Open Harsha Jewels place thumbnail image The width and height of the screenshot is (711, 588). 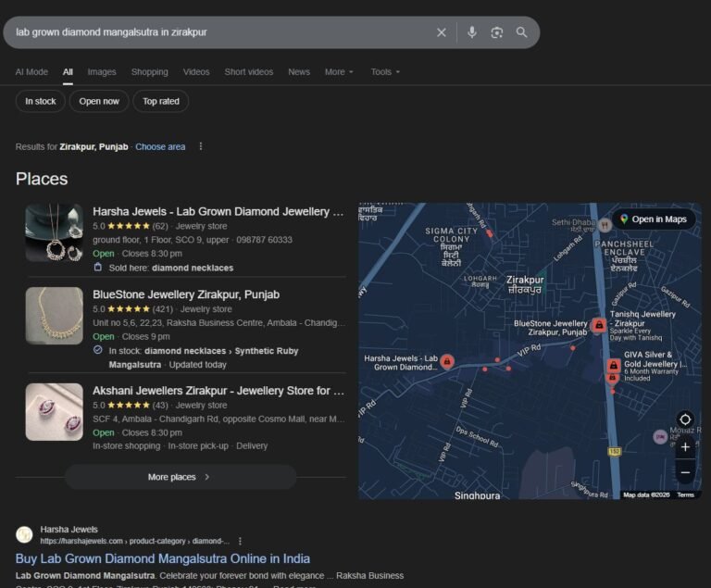54,232
